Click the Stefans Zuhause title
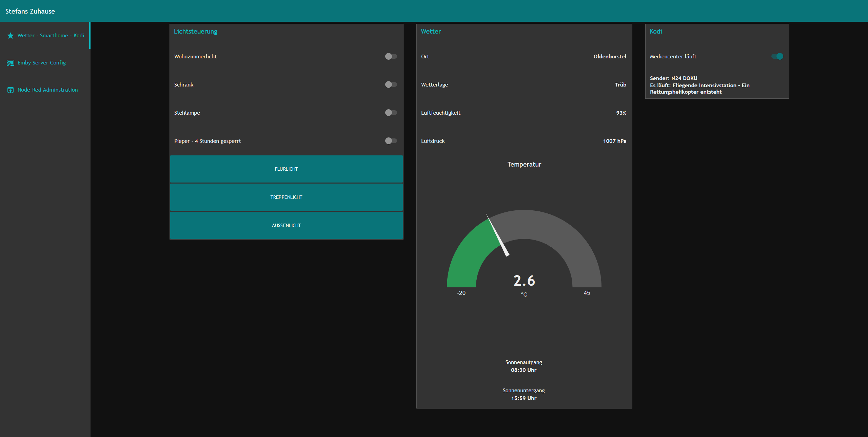The image size is (868, 437). click(x=30, y=11)
